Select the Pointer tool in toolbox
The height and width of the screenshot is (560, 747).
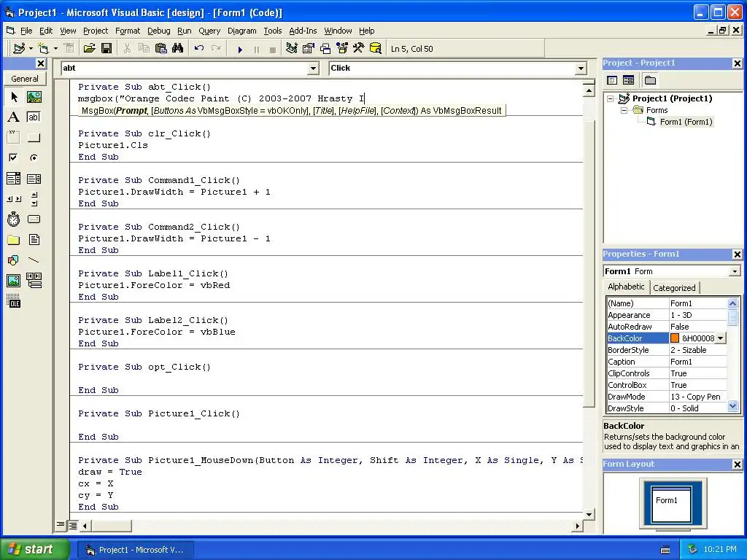(14, 97)
